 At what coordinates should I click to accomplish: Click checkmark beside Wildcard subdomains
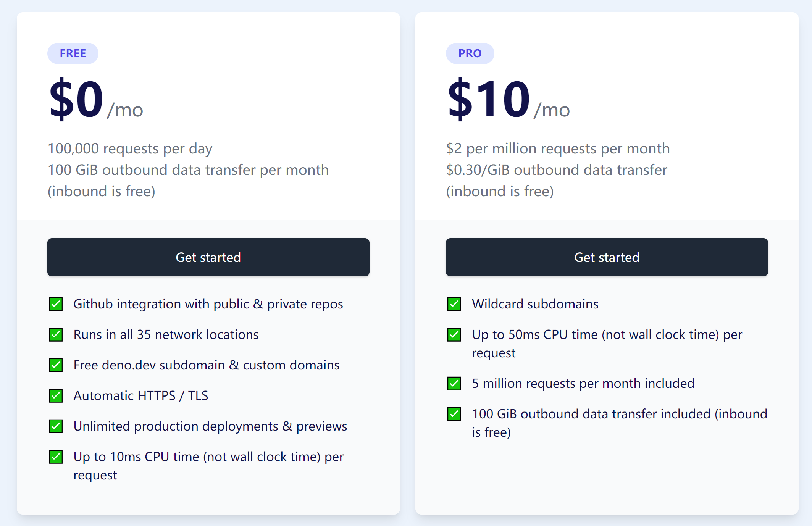tap(454, 304)
